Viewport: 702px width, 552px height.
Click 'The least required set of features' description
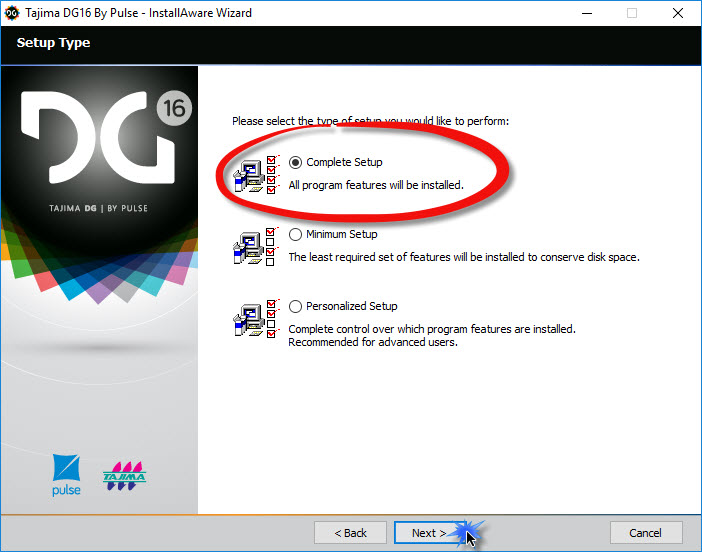[464, 257]
